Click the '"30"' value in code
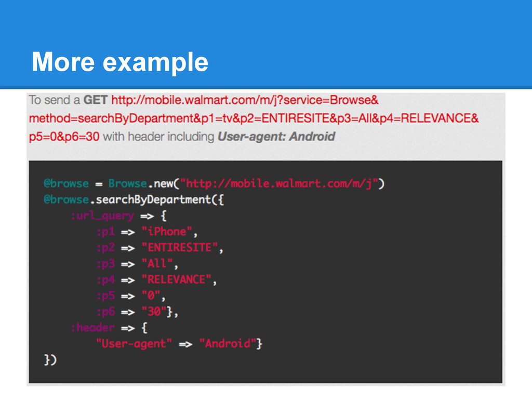The width and height of the screenshot is (532, 399). point(154,312)
